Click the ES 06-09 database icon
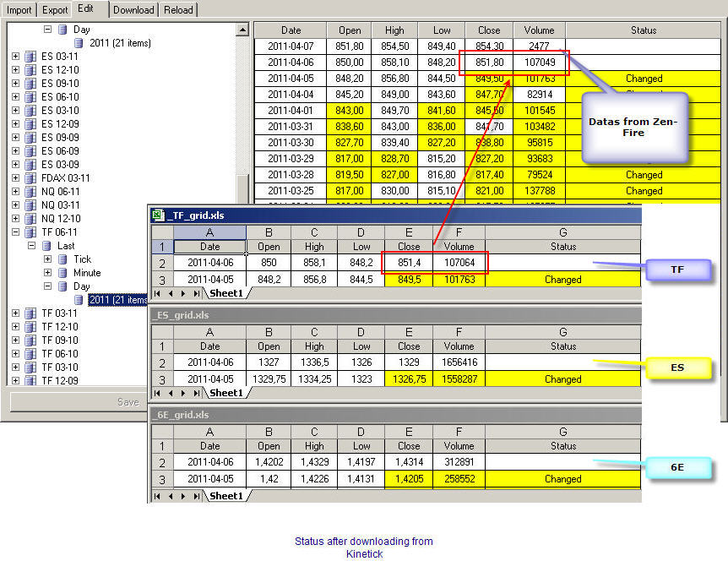 click(x=30, y=151)
